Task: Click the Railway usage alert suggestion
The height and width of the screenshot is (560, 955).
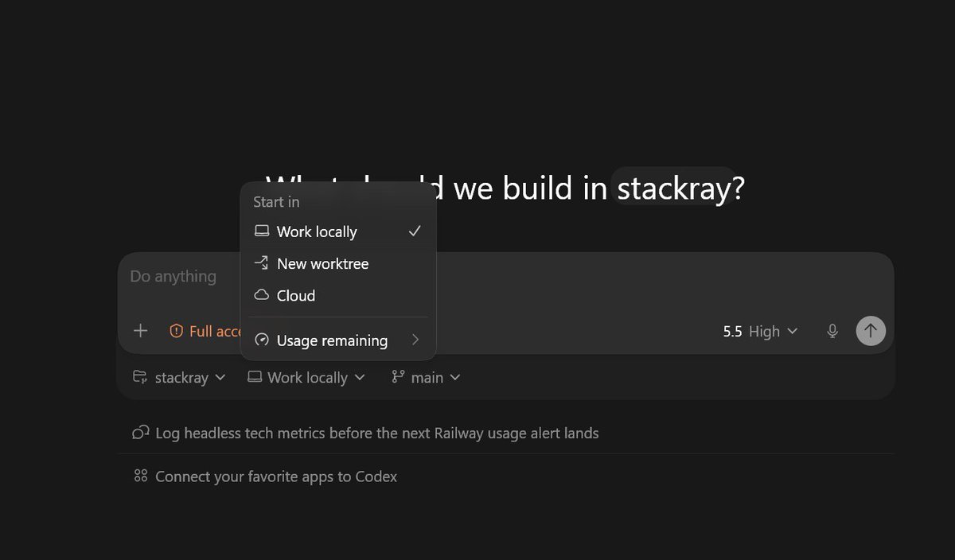Action: (365, 433)
